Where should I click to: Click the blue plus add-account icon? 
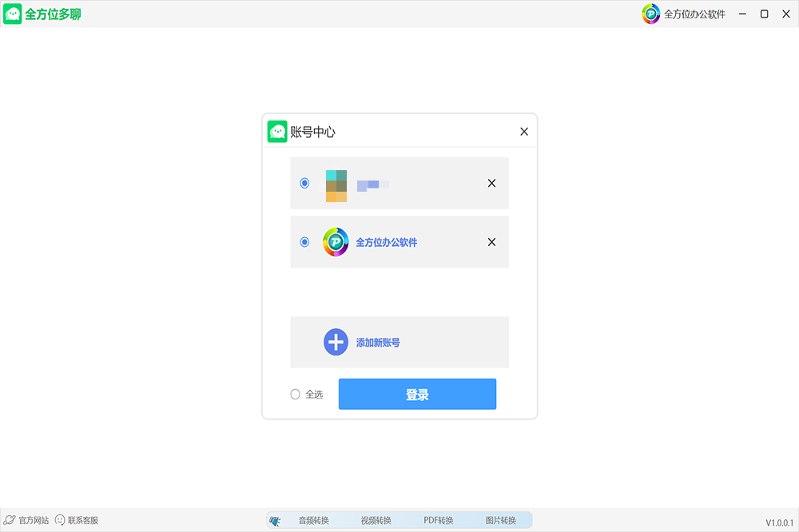coord(336,342)
